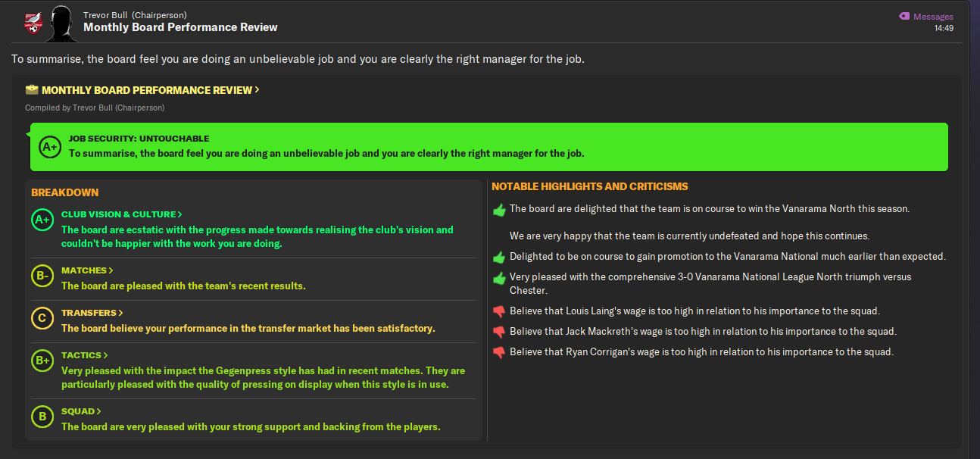Click the C Transfers grade badge
This screenshot has height=459, width=980.
click(42, 319)
